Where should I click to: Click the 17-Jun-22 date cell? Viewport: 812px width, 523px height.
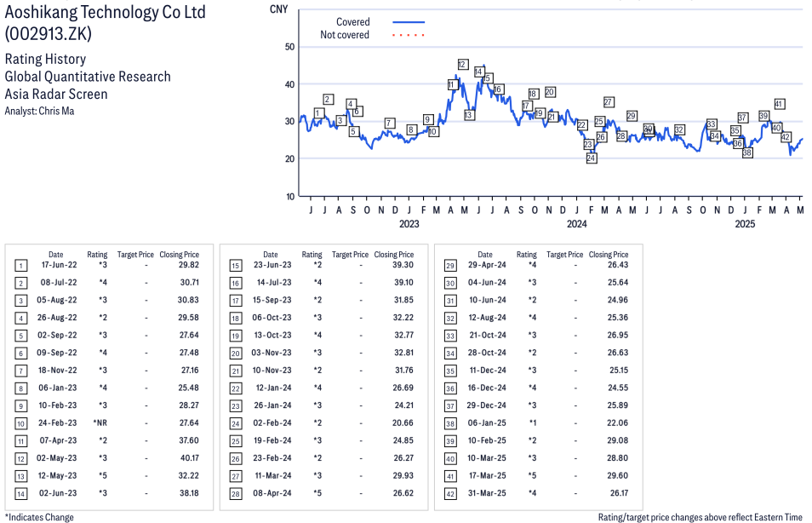click(x=59, y=265)
